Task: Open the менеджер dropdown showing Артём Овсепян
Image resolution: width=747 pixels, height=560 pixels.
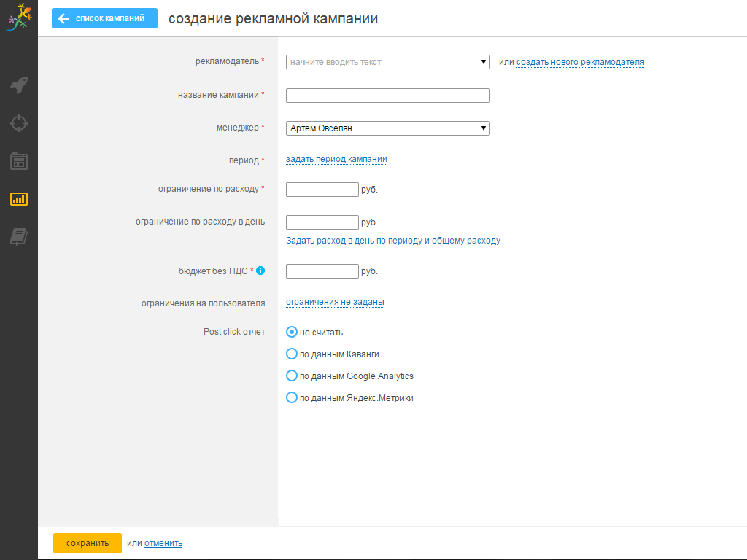Action: point(387,128)
